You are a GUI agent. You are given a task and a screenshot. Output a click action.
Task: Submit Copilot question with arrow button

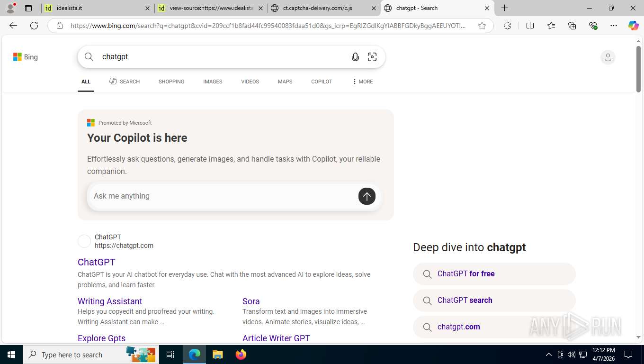point(367,196)
